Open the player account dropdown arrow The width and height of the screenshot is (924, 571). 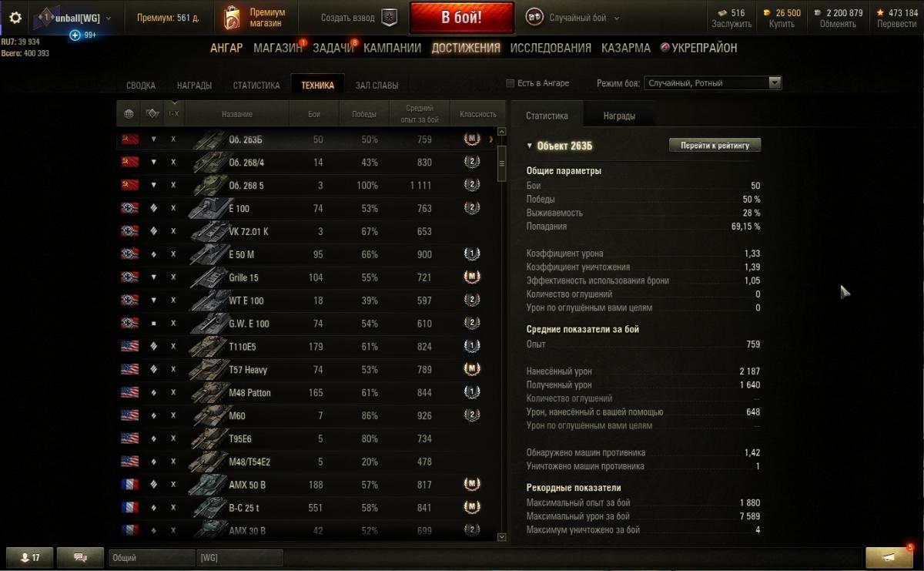(x=109, y=18)
